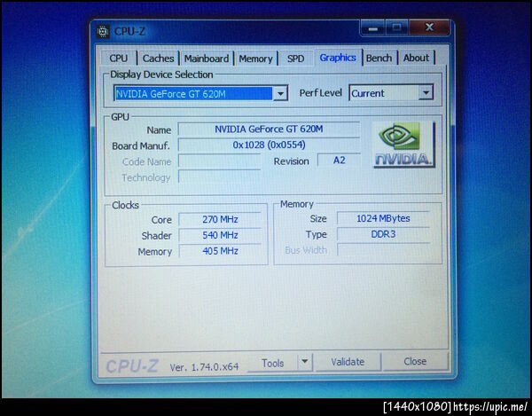Switch to the Caches tab
The image size is (532, 416).
158,58
